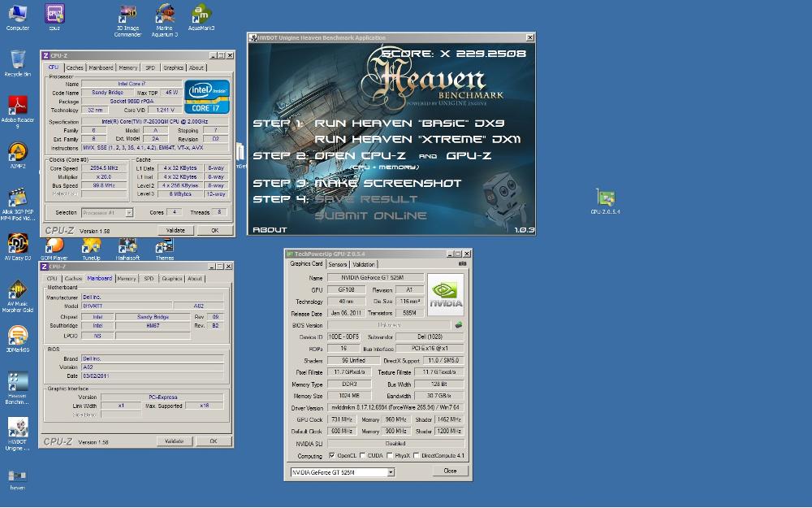
Task: Toggle the CUDA checkbox in GPU-Z
Action: [362, 456]
